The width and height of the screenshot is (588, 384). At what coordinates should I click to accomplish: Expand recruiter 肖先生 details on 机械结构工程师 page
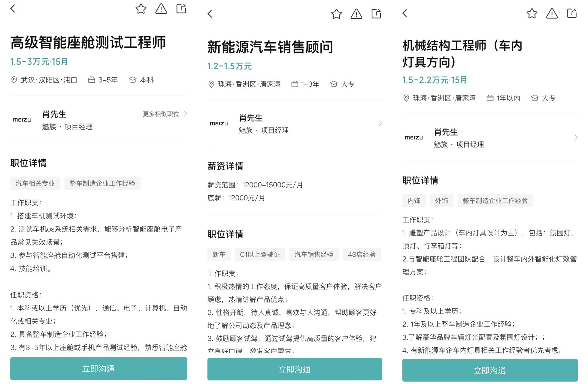click(x=576, y=137)
